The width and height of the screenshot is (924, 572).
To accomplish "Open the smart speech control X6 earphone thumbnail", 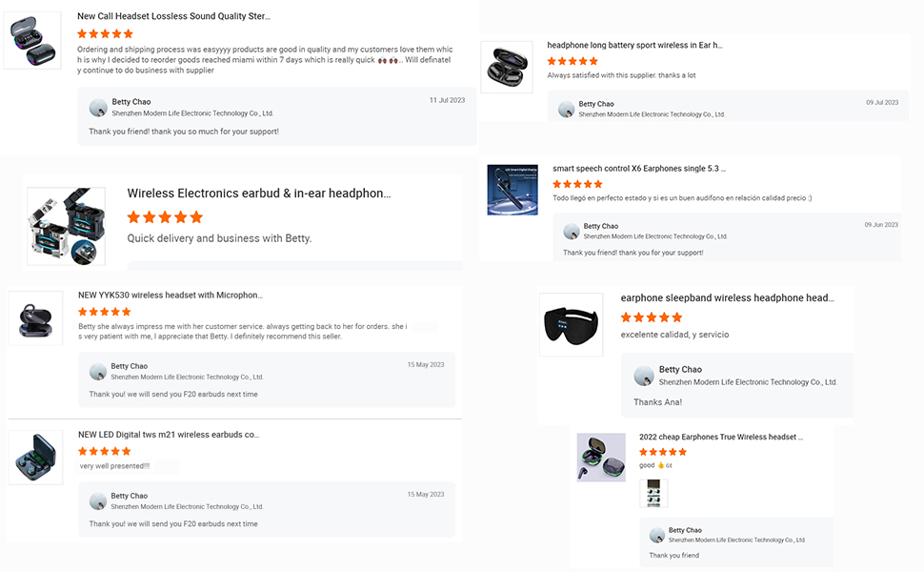I will (512, 190).
